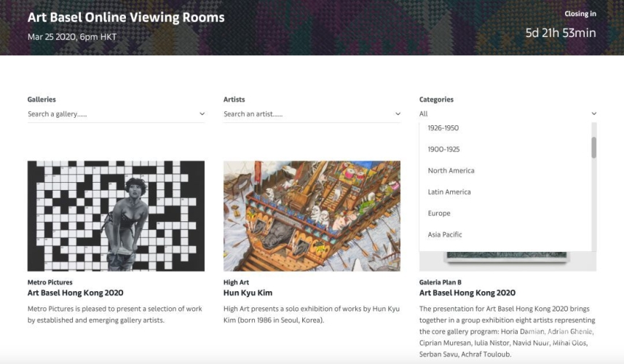Choose Europe from the categories list
Image resolution: width=624 pixels, height=364 pixels.
pos(439,213)
